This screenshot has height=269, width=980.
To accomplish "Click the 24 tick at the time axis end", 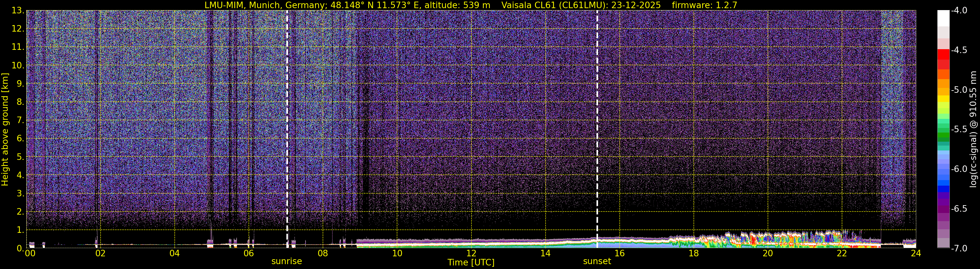I will tap(916, 253).
